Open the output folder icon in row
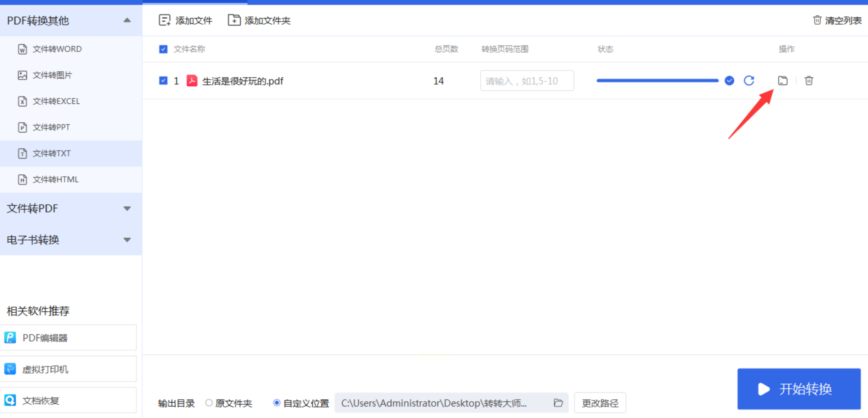This screenshot has height=418, width=868. 783,81
